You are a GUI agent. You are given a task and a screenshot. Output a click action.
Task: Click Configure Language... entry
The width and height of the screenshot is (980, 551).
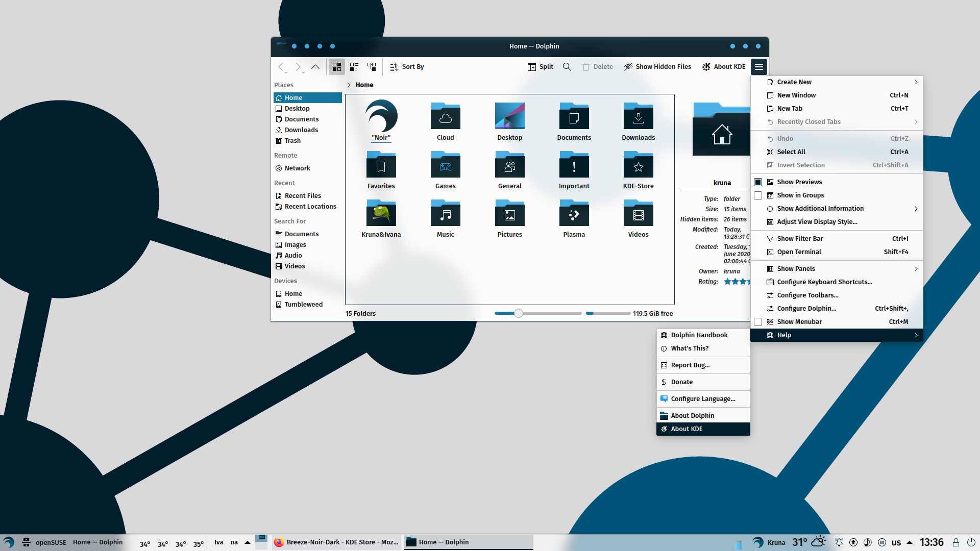coord(703,399)
